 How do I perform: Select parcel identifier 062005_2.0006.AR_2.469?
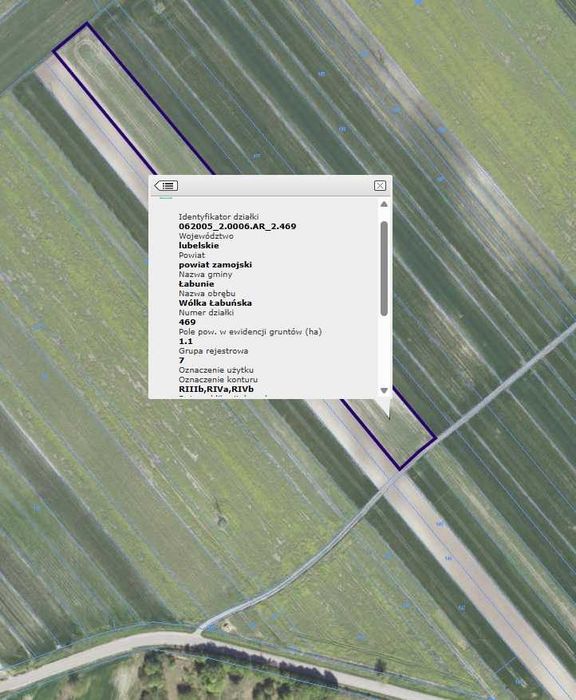[x=237, y=226]
